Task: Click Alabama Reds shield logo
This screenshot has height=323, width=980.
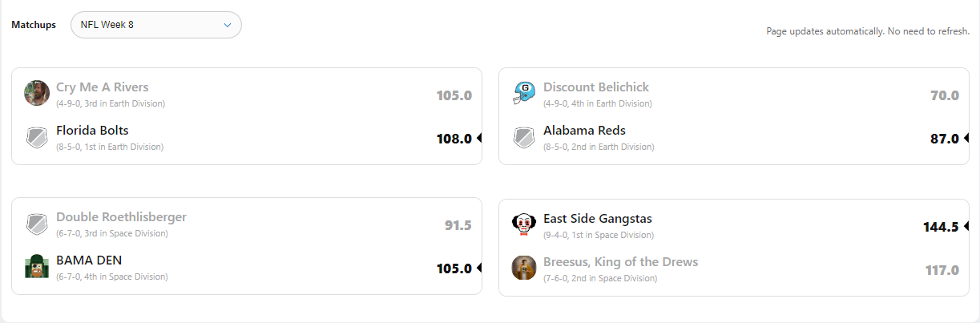Action: (524, 137)
